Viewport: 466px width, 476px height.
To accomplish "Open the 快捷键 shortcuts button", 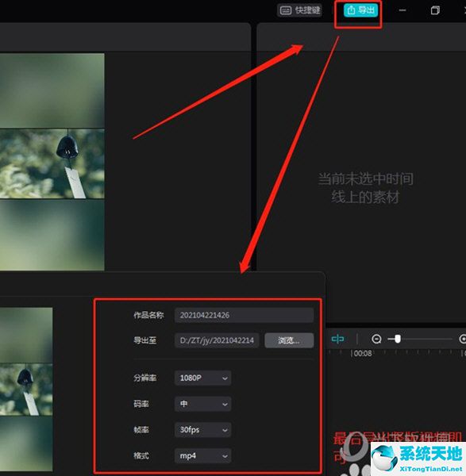I will pos(300,10).
